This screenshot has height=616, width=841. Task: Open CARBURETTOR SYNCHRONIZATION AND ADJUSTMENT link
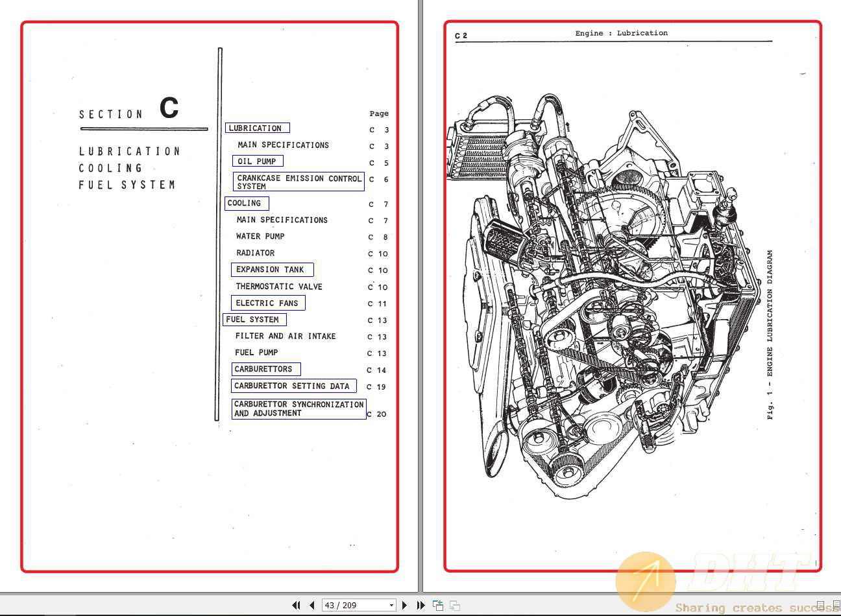pos(299,409)
